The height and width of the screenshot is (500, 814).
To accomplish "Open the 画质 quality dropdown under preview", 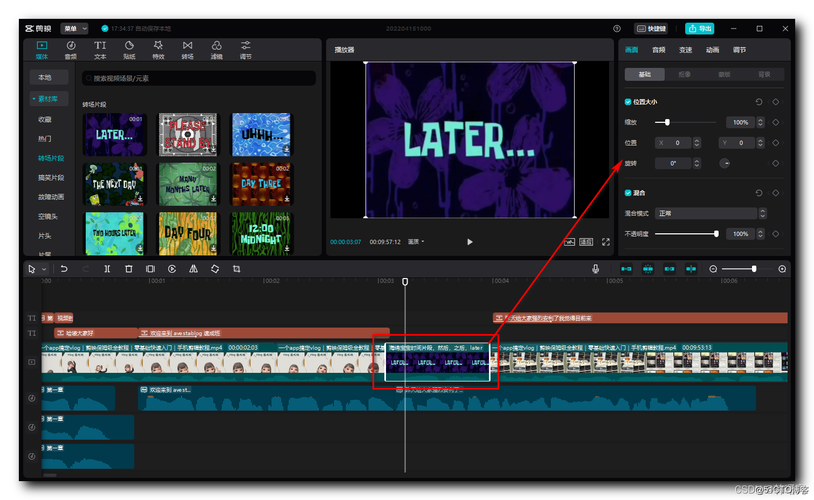I will [416, 242].
